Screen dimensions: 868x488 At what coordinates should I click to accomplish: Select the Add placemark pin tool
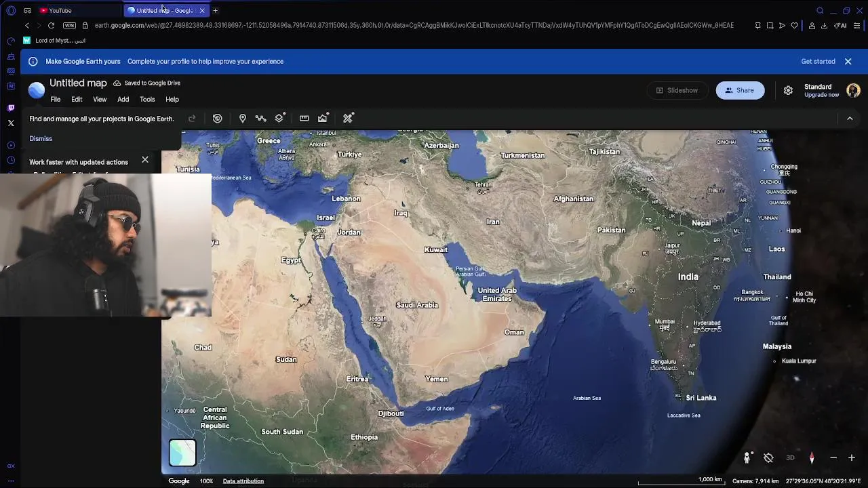(242, 118)
